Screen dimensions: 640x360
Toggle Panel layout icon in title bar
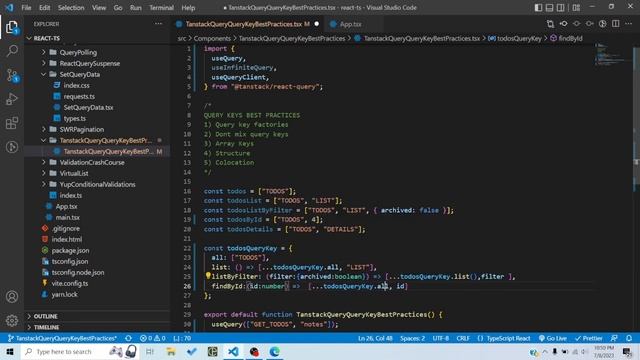pyautogui.click(x=549, y=7)
